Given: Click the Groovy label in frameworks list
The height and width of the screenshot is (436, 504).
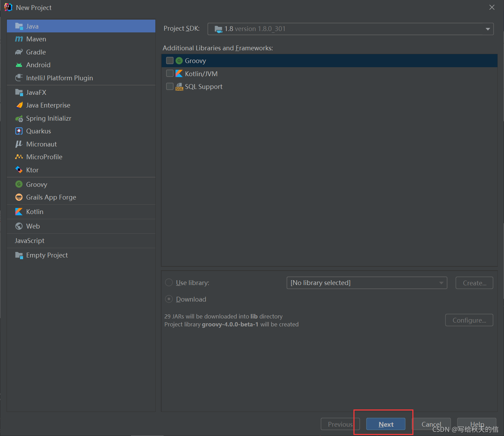Looking at the screenshot, I should (x=195, y=61).
